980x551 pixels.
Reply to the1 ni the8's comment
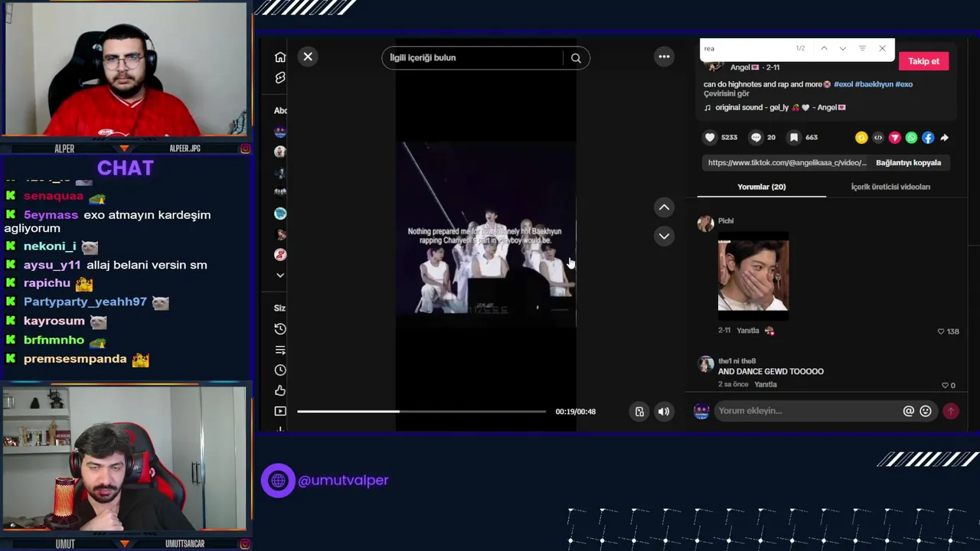(x=766, y=384)
